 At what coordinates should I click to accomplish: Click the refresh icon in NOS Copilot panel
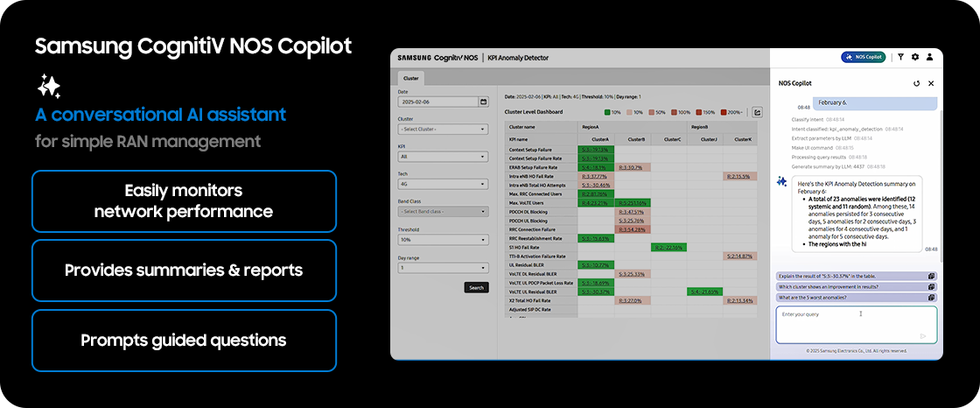917,82
